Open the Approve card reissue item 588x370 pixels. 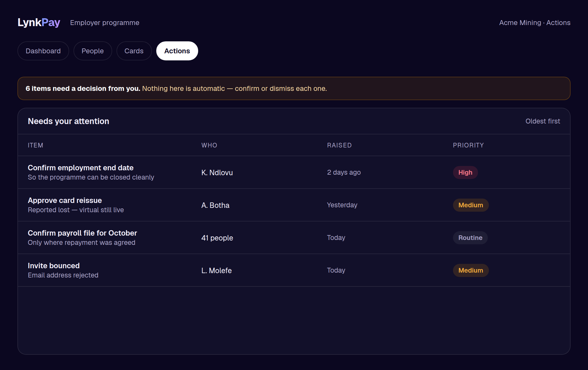point(294,205)
